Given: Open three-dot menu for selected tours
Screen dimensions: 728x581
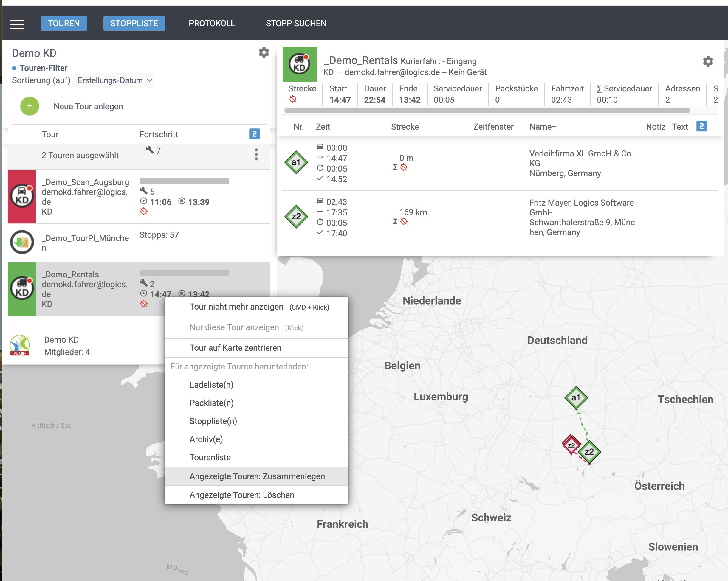Looking at the screenshot, I should click(256, 155).
